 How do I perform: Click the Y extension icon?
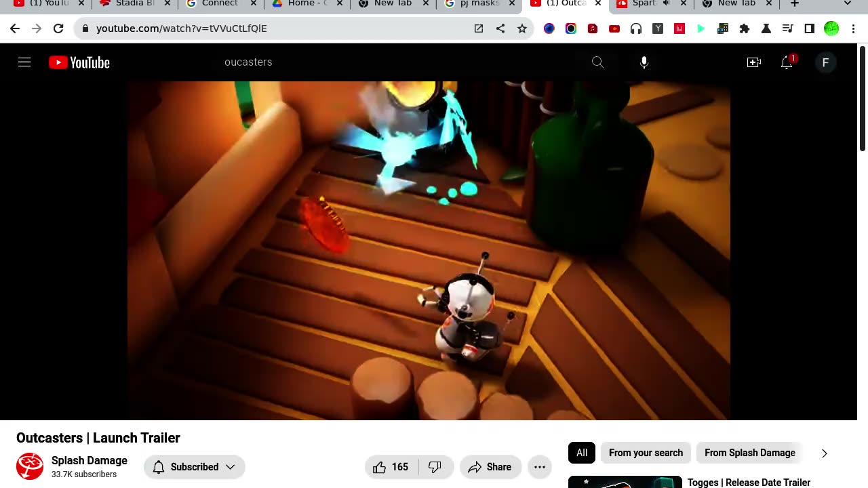tap(658, 28)
